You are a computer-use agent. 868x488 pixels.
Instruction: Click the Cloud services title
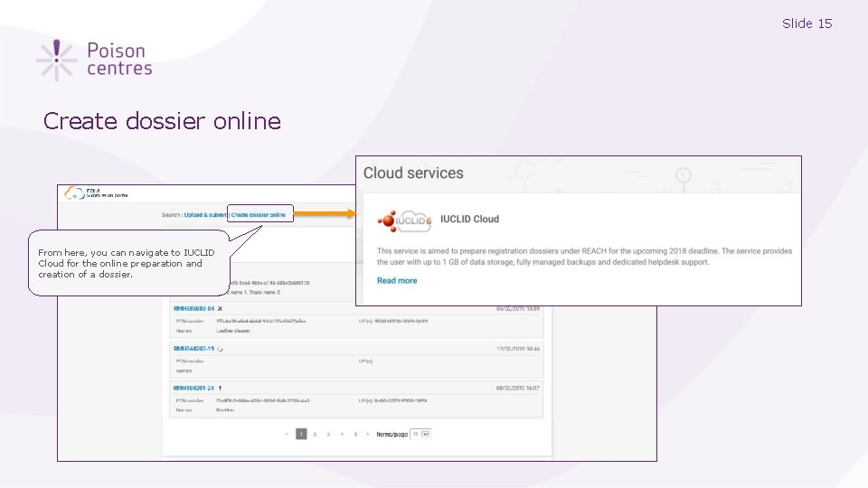coord(413,174)
